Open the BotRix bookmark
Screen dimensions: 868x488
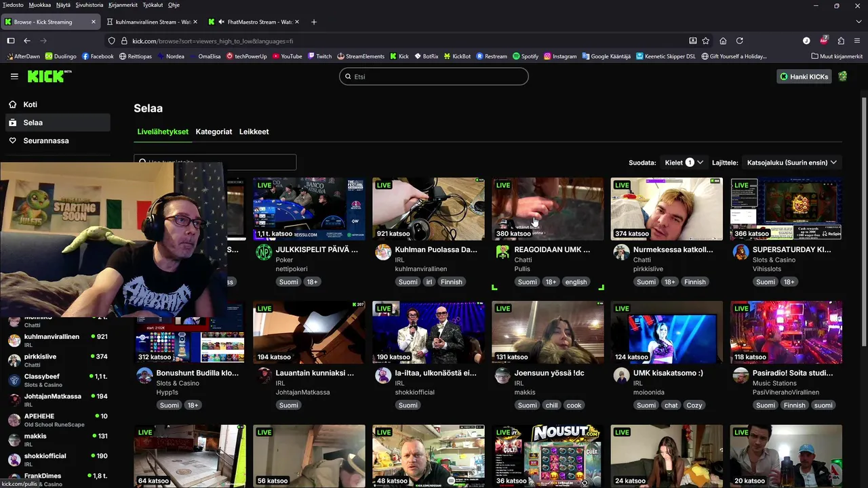[426, 56]
